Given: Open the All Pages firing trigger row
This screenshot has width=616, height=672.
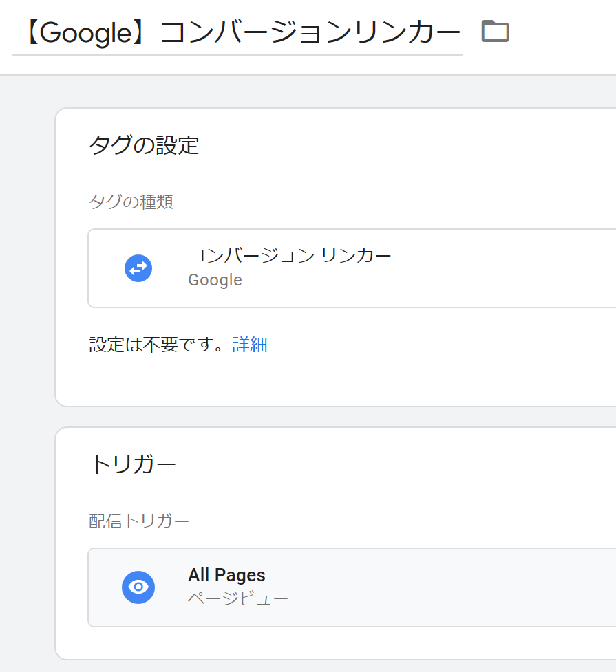Looking at the screenshot, I should (x=352, y=587).
